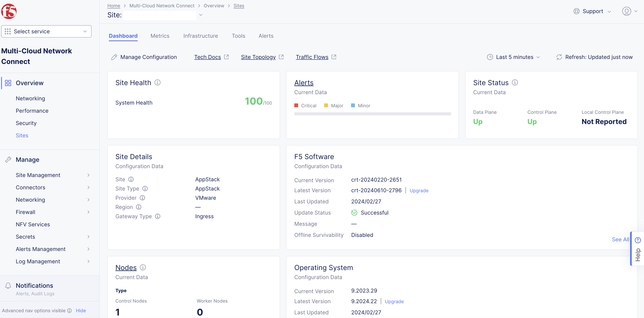The height and width of the screenshot is (318, 644).
Task: Click Site Health info icon
Action: [158, 82]
